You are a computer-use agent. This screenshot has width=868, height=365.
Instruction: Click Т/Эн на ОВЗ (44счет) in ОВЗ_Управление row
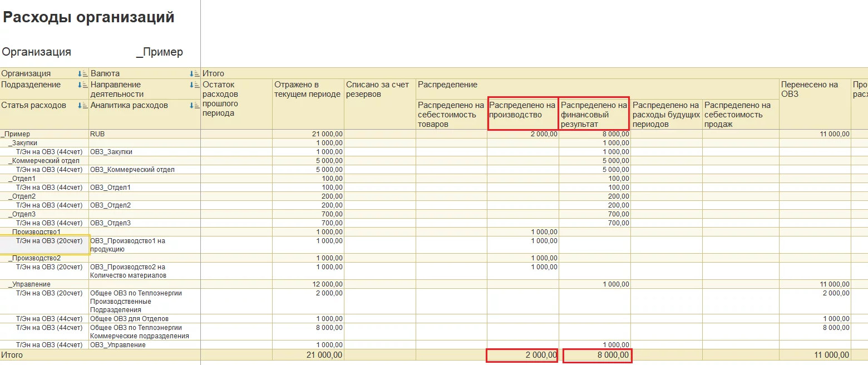click(x=45, y=345)
